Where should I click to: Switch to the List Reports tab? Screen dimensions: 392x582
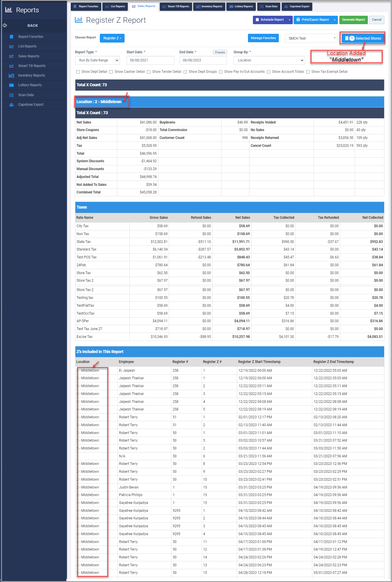(115, 6)
